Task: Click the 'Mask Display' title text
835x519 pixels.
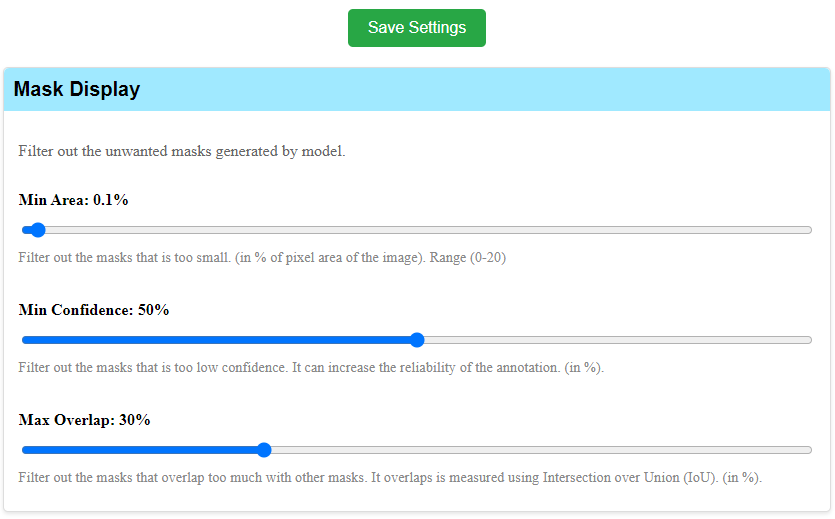Action: click(x=77, y=90)
